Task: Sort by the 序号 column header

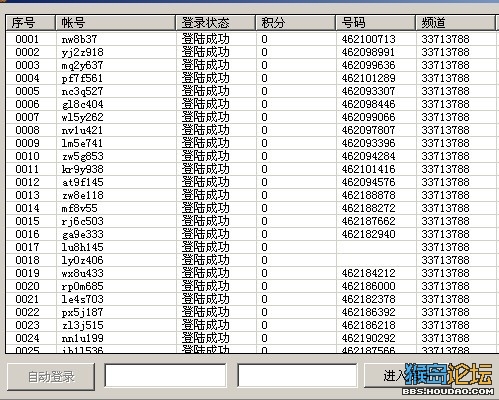Action: click(30, 23)
